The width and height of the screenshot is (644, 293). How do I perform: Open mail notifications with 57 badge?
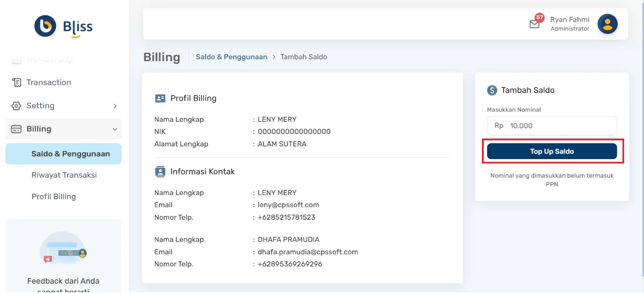(535, 23)
